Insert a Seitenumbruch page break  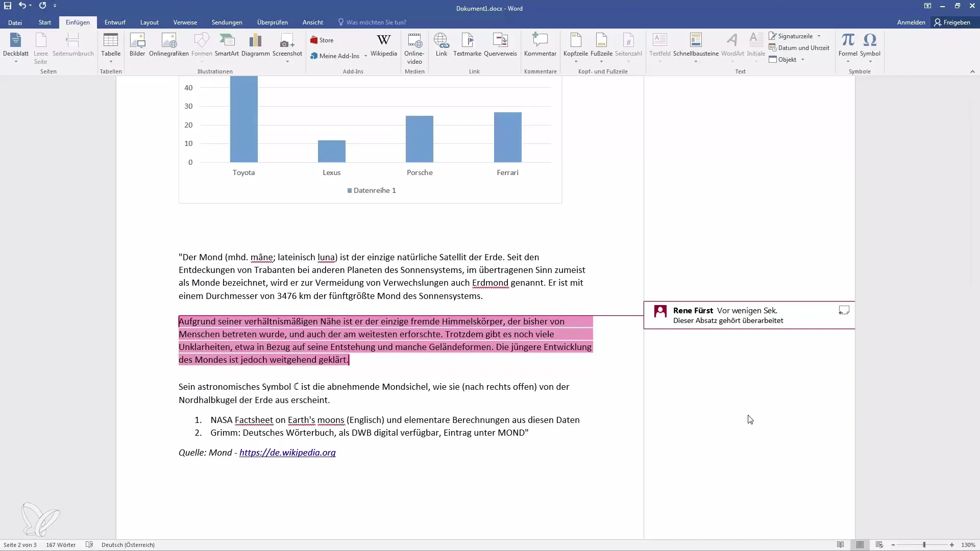(73, 45)
